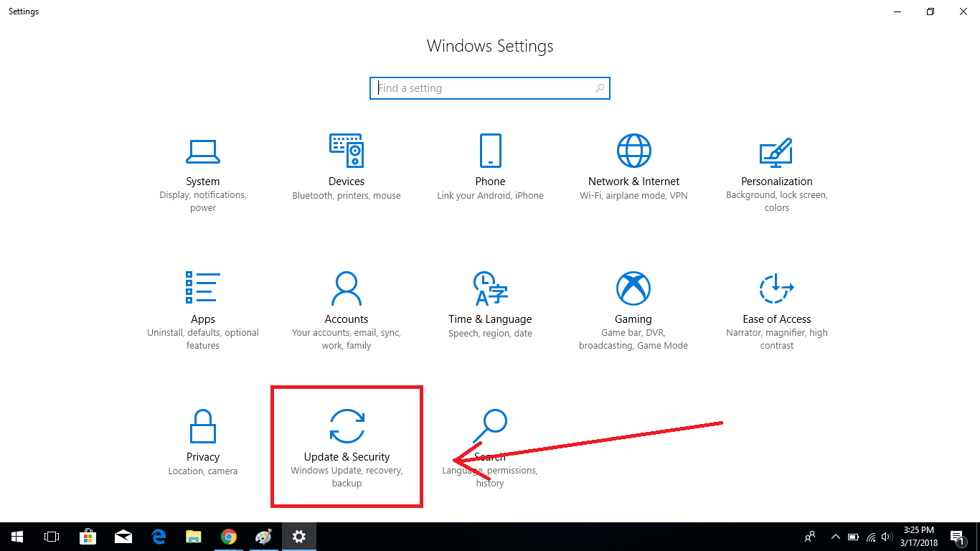The image size is (980, 551).
Task: Open File Explorer from the taskbar
Action: click(194, 537)
